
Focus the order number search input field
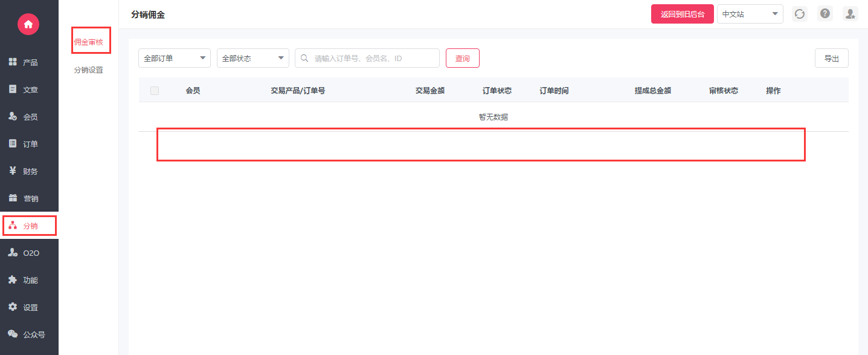(x=373, y=58)
